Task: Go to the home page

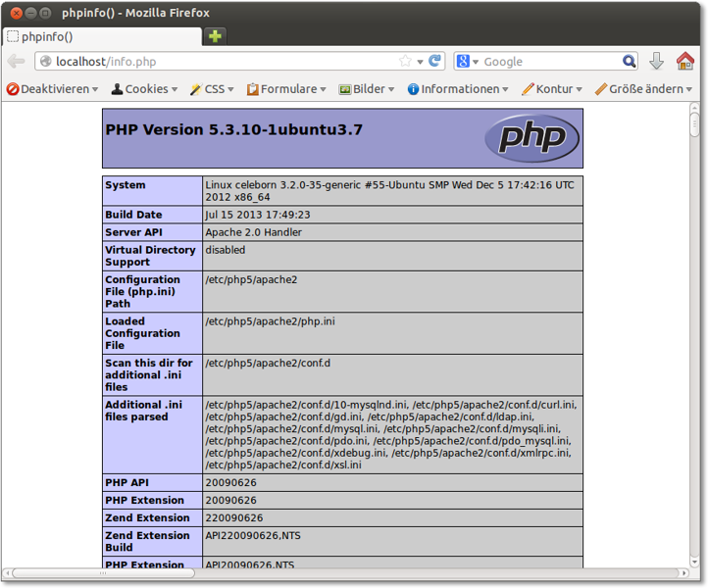Action: coord(685,62)
